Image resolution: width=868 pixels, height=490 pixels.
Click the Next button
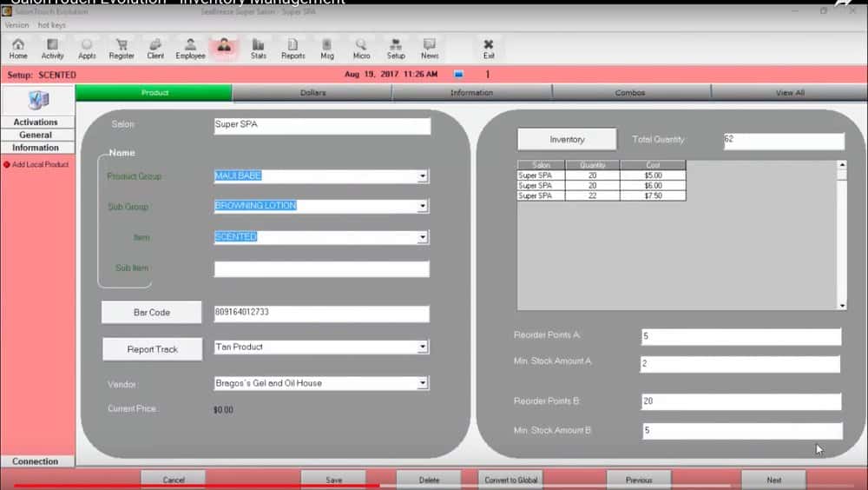point(774,480)
